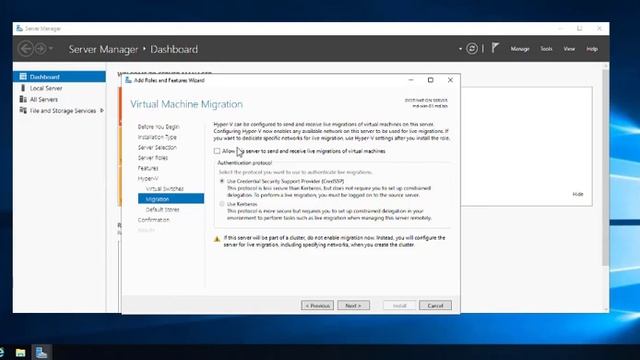Click the File and Storage Services icon
The width and height of the screenshot is (640, 360).
pyautogui.click(x=23, y=111)
